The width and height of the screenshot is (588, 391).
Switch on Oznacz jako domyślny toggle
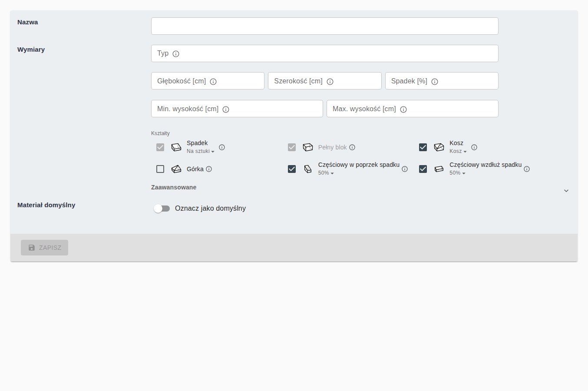(162, 209)
